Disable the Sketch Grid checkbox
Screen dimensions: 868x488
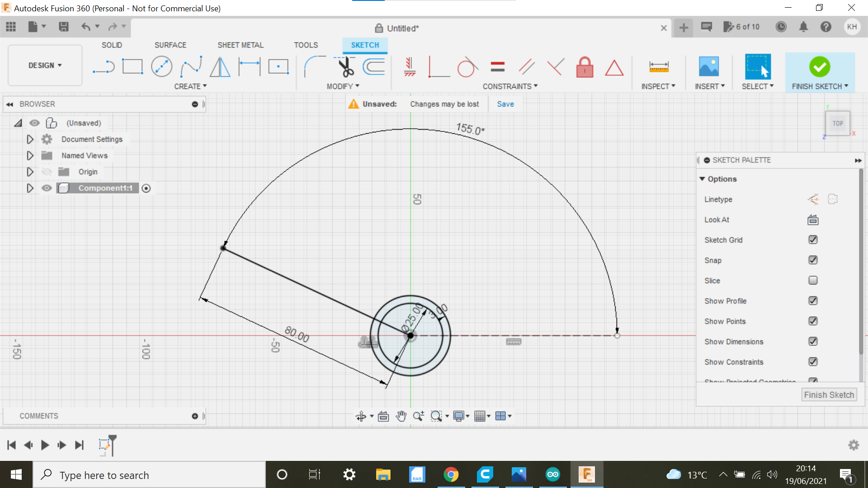click(x=813, y=240)
